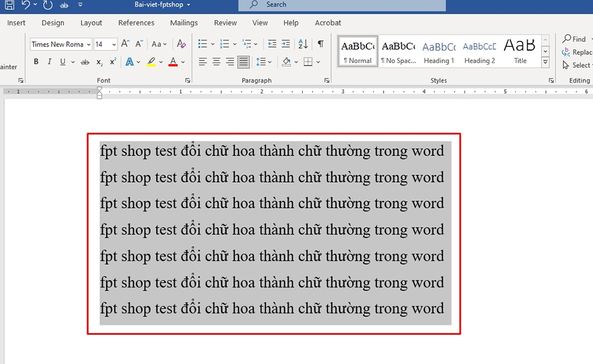Image resolution: width=593 pixels, height=364 pixels.
Task: Open the Design tab
Action: point(53,23)
